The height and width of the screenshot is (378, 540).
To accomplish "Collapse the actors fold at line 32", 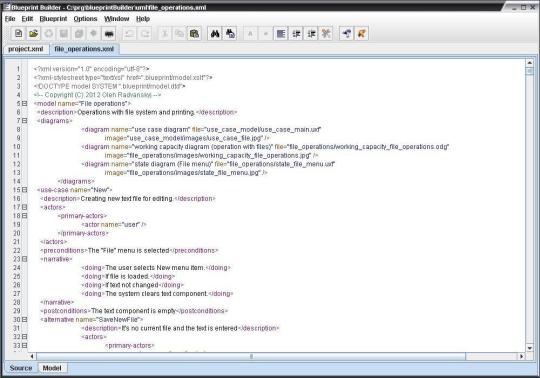I will [x=24, y=337].
